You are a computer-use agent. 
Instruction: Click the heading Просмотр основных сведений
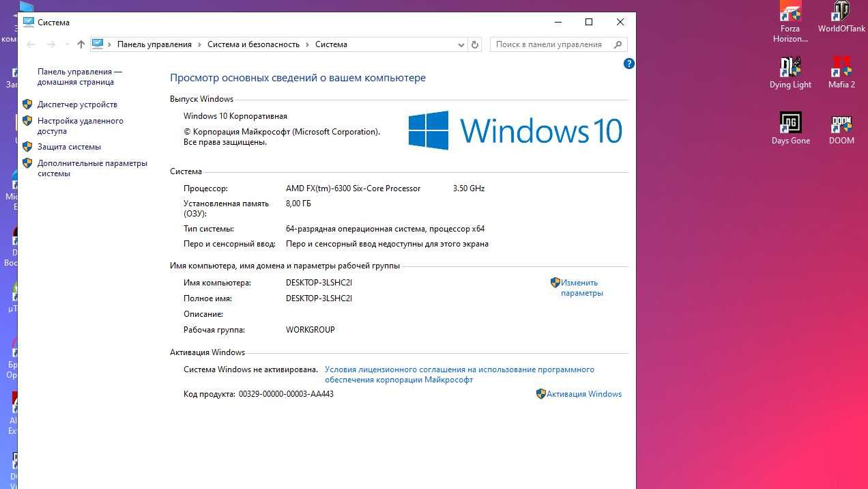(x=298, y=78)
